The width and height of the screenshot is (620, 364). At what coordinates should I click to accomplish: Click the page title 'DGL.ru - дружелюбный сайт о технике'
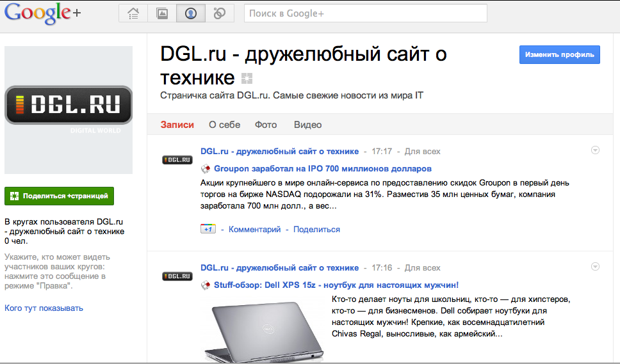pyautogui.click(x=304, y=65)
